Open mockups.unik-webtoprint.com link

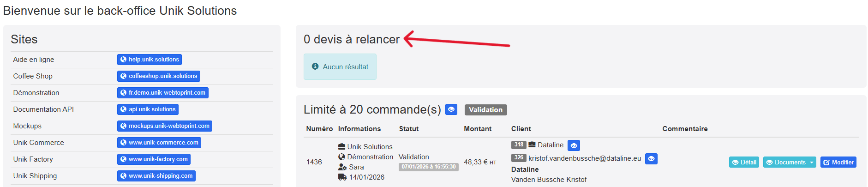(x=164, y=126)
